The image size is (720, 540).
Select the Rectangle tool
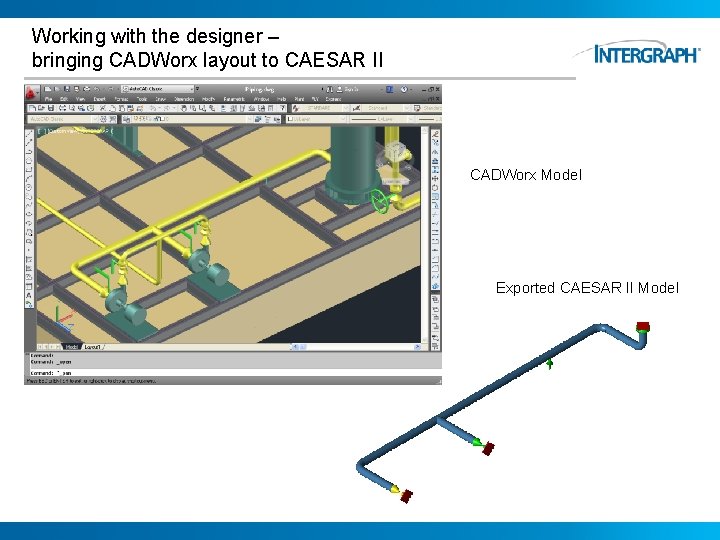point(29,169)
